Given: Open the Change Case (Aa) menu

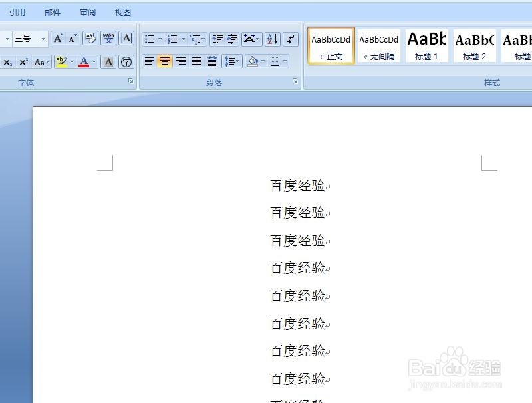Looking at the screenshot, I should (x=41, y=62).
